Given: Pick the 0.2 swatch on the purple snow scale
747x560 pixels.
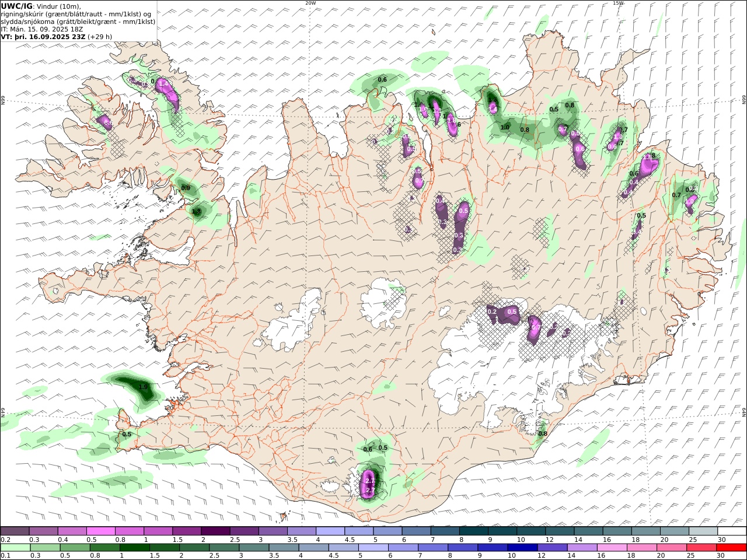Looking at the screenshot, I should coord(15,531).
